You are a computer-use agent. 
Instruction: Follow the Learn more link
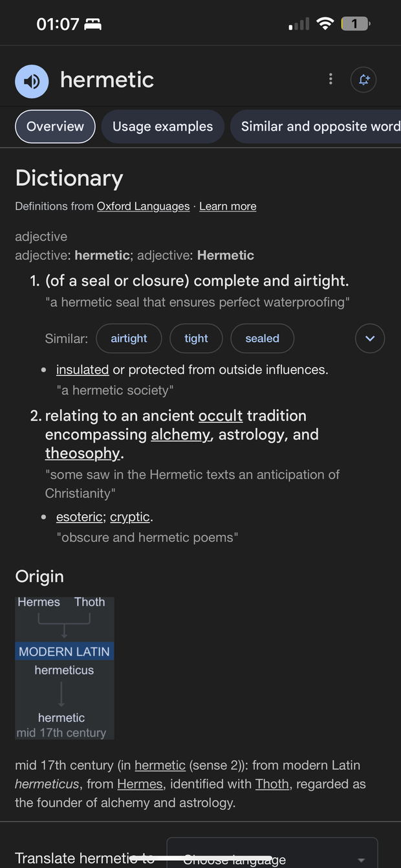click(x=228, y=206)
